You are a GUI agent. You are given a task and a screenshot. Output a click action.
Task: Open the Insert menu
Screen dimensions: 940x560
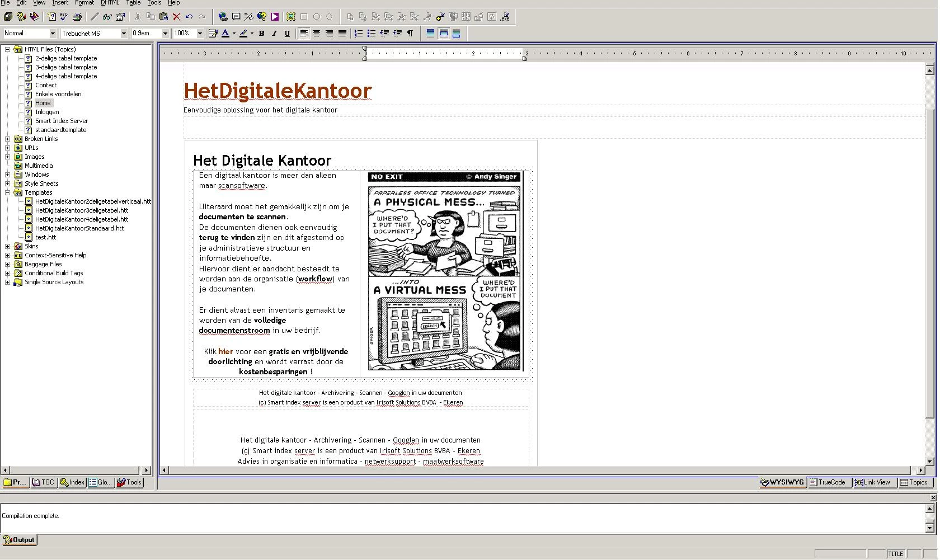(60, 3)
